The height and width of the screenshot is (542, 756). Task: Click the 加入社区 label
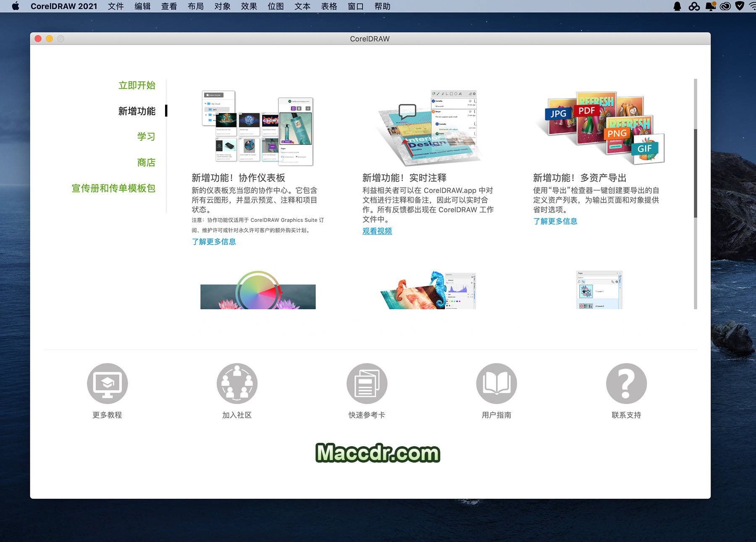237,415
